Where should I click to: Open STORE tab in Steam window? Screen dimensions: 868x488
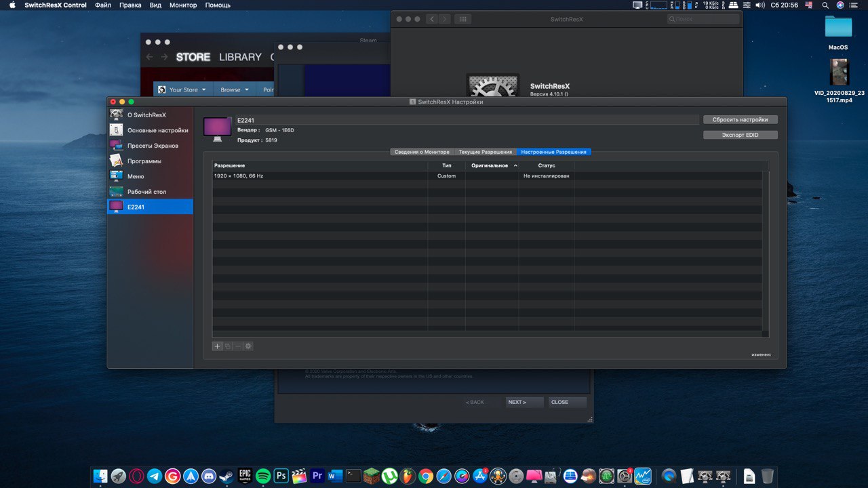193,57
